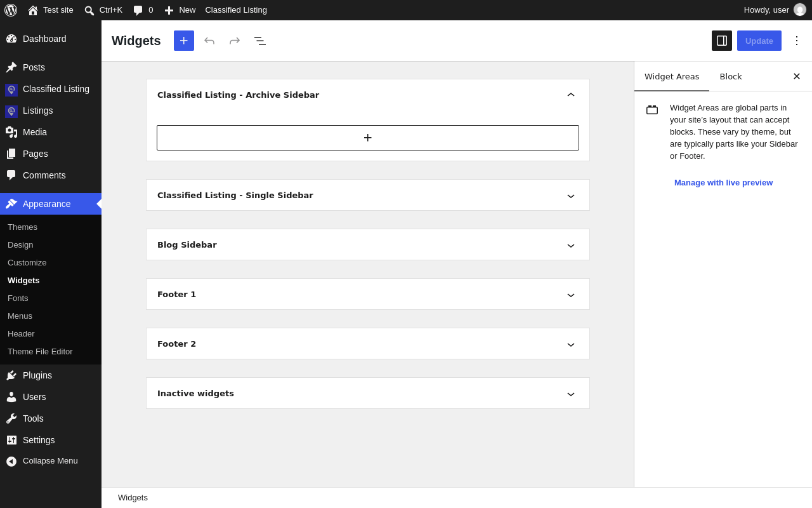Open the Options three-dot menu
Image resolution: width=812 pixels, height=508 pixels.
[x=797, y=41]
